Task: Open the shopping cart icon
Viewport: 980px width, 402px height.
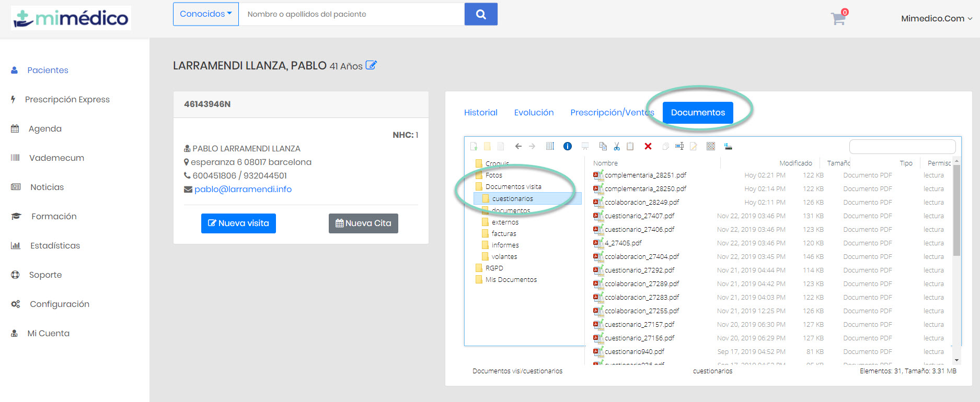Action: point(838,19)
